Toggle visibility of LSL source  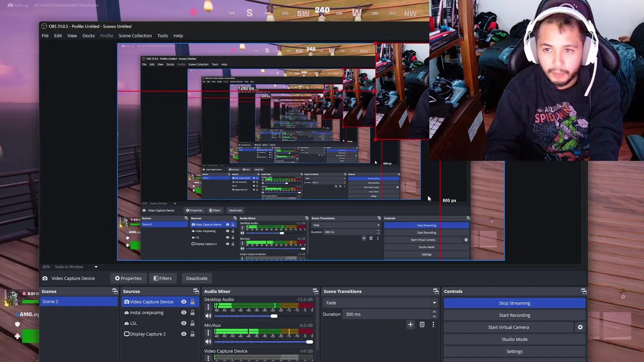[184, 323]
